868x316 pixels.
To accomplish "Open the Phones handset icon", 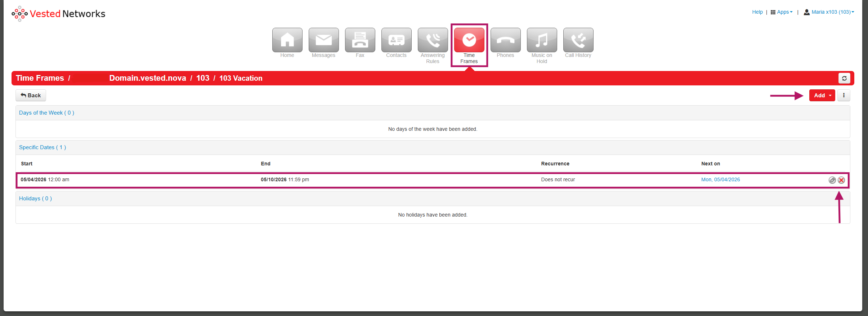I will pos(505,40).
